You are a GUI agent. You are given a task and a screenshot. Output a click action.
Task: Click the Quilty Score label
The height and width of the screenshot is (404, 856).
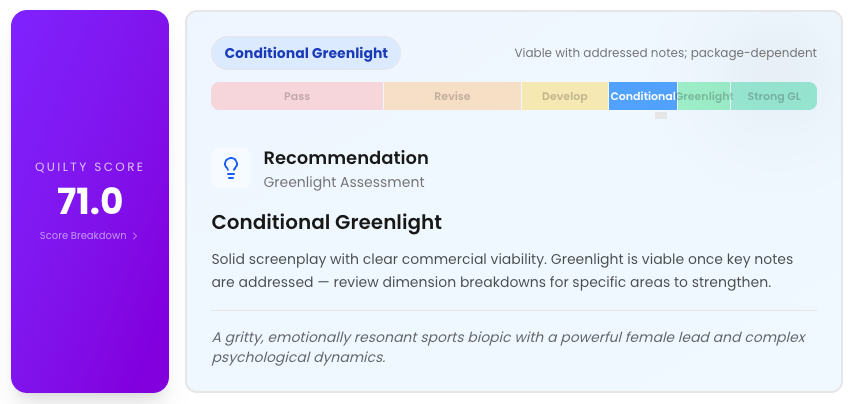pos(90,167)
